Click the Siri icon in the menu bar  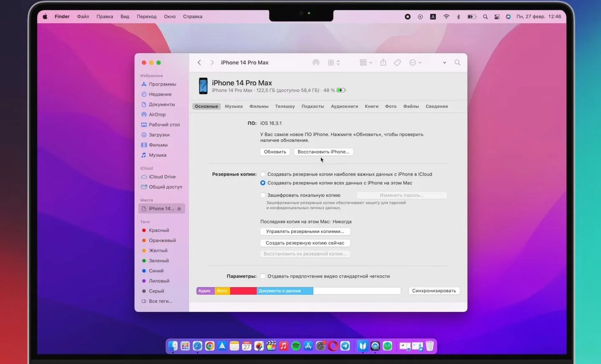(x=508, y=17)
